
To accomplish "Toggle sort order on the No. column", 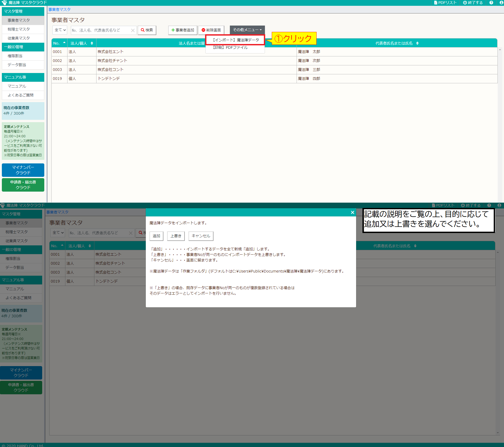I will point(64,43).
